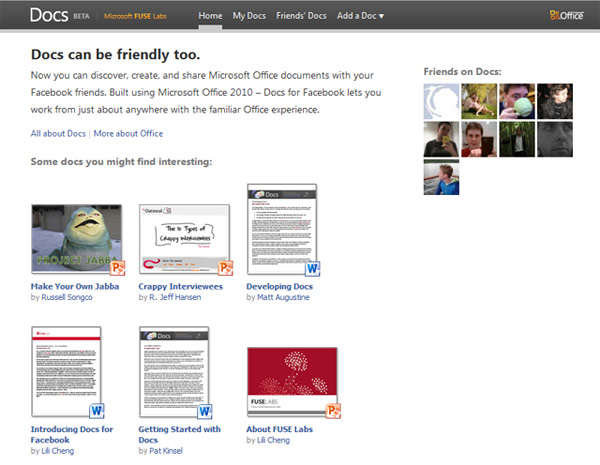The width and height of the screenshot is (600, 465).
Task: Open the Introducing Docs for Facebook thumbnail
Action: [66, 371]
